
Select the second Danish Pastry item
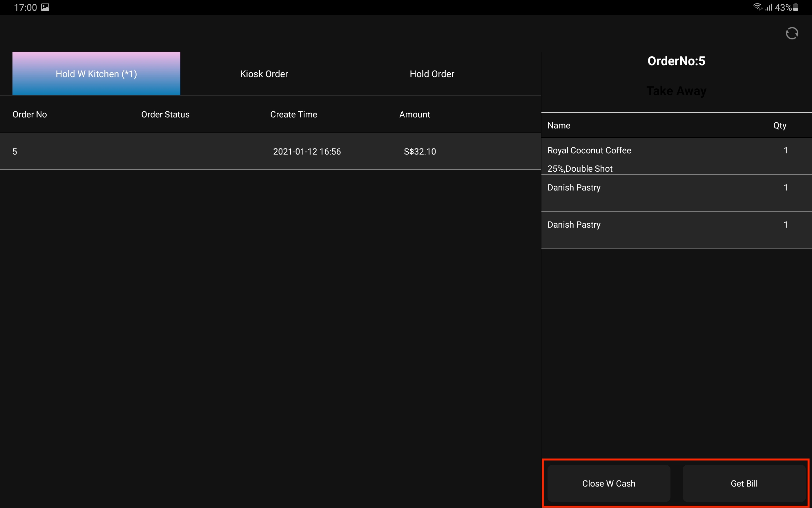click(x=574, y=225)
